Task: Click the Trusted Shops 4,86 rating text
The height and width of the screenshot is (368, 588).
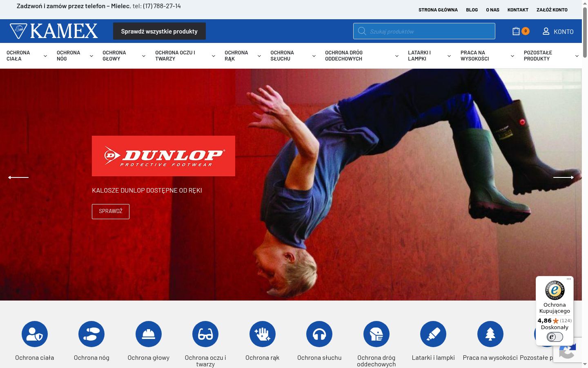Action: tap(545, 321)
